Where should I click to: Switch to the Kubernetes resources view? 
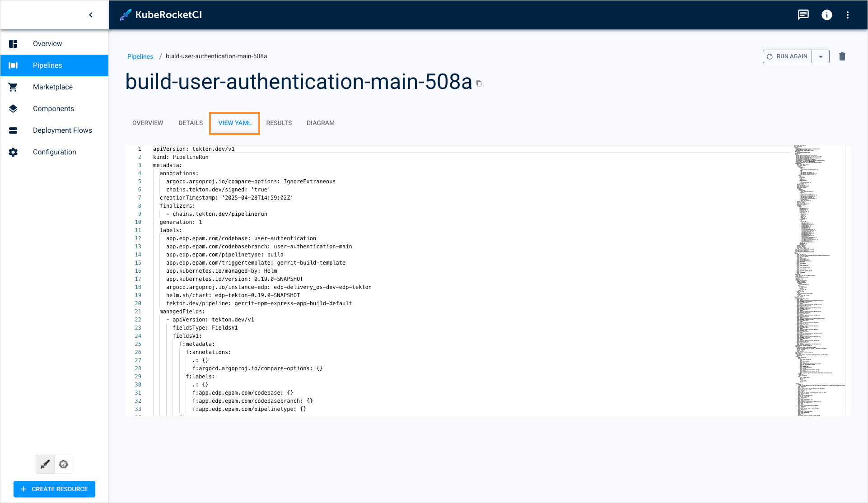click(x=63, y=464)
